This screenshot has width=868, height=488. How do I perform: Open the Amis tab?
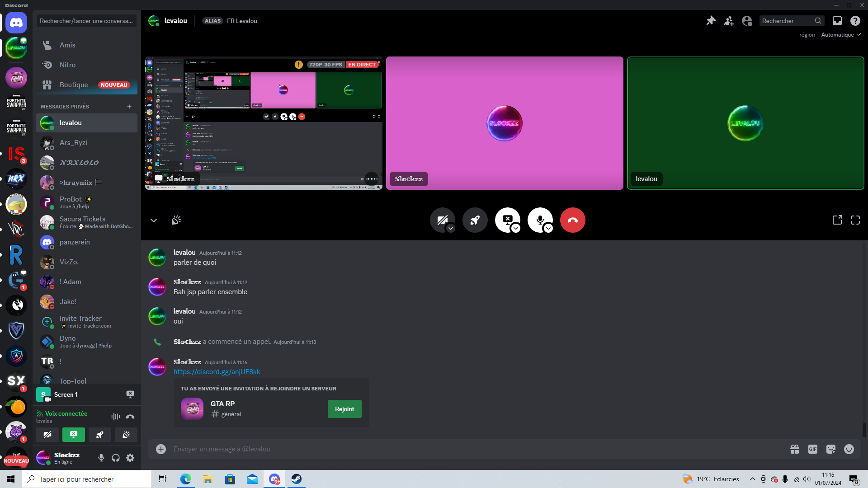point(87,45)
